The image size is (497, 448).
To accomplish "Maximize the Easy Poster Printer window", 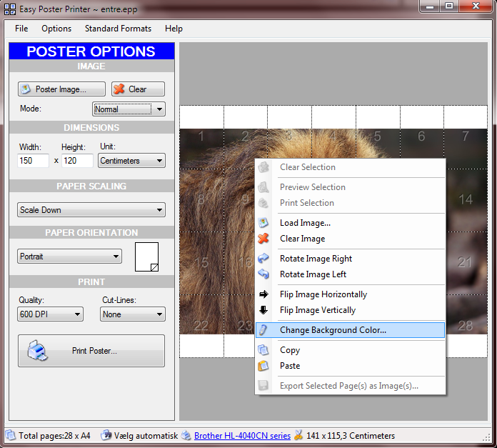I will click(449, 6).
